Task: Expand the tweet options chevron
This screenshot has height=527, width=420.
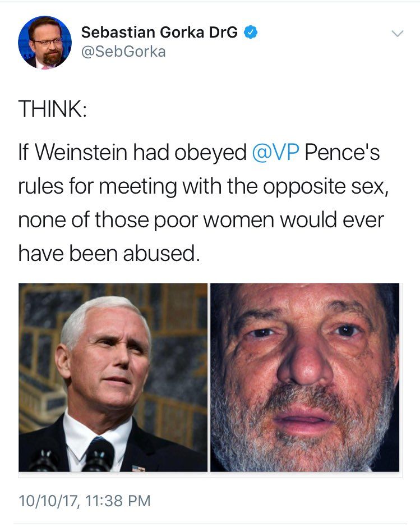Action: [x=397, y=34]
